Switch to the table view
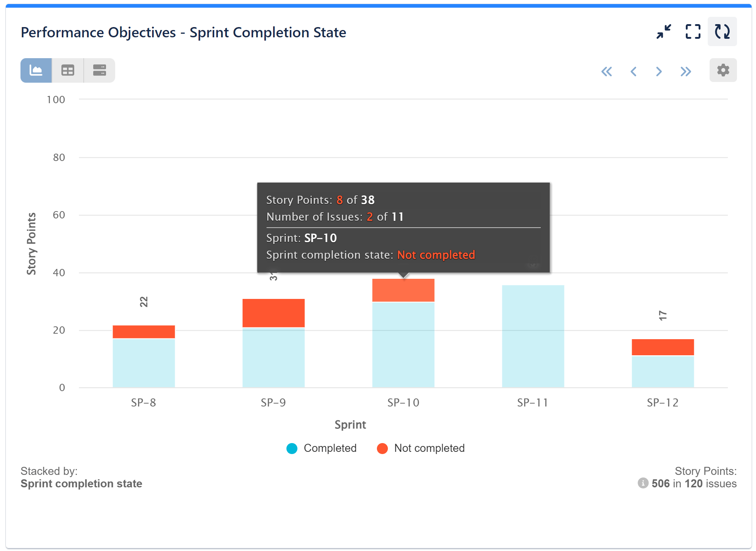The height and width of the screenshot is (551, 756). coord(68,70)
